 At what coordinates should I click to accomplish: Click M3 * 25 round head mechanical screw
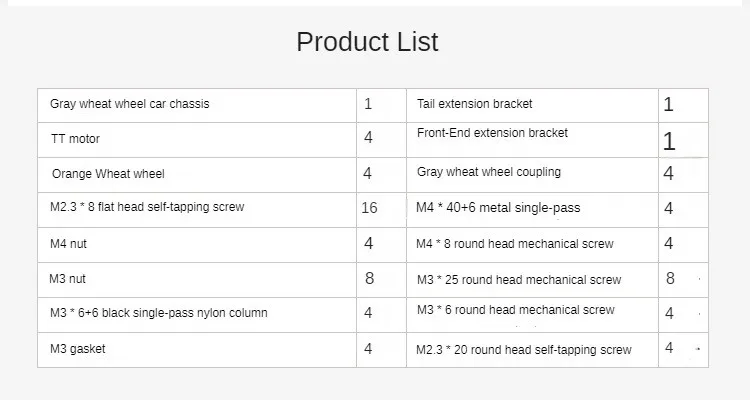519,280
